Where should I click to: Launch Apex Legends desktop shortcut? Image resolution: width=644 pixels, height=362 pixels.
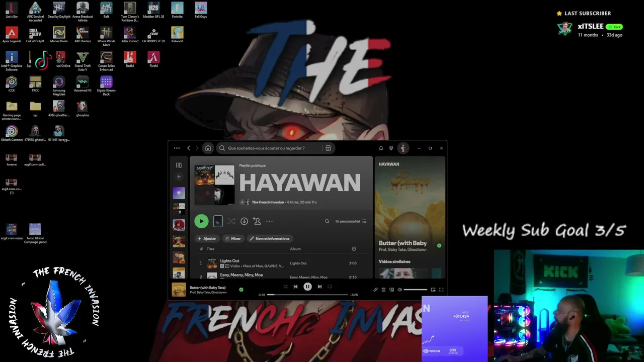coord(12,35)
